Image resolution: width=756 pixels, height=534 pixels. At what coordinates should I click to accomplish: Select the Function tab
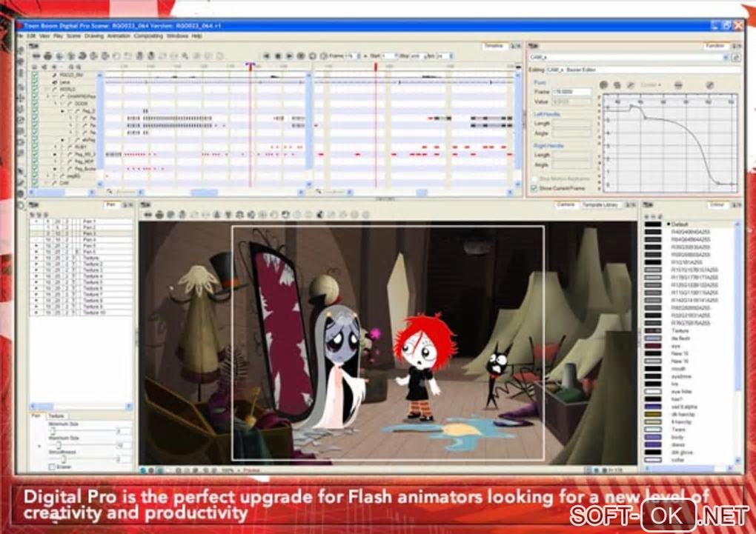pos(714,46)
